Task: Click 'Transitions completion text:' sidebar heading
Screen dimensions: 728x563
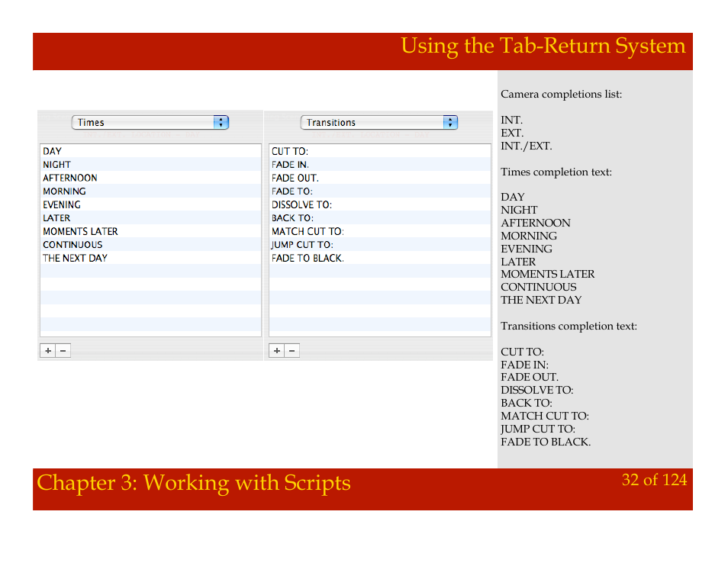Action: point(569,327)
